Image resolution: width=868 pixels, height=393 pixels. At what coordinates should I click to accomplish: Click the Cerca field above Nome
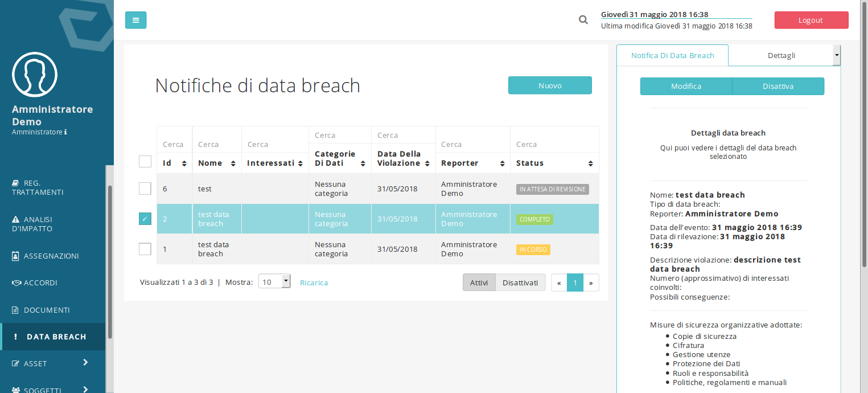[217, 144]
